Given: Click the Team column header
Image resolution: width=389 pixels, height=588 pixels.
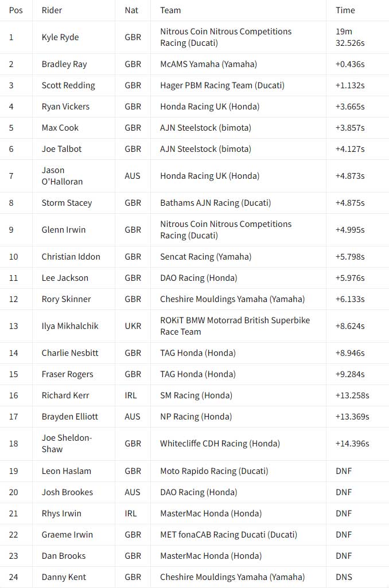Looking at the screenshot, I should (x=170, y=10).
